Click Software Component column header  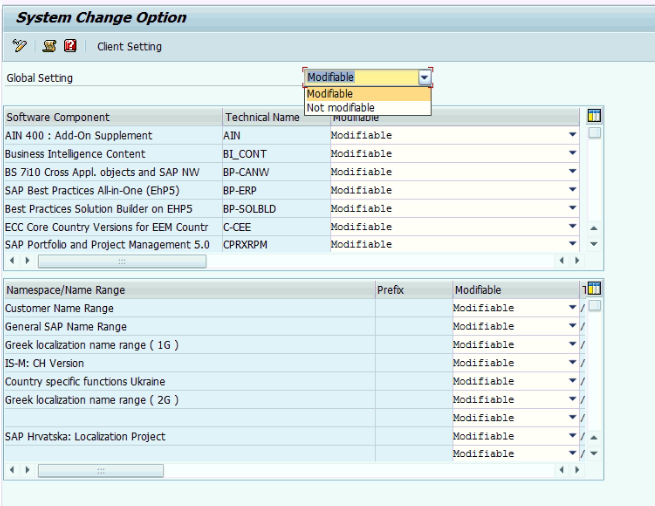point(113,117)
